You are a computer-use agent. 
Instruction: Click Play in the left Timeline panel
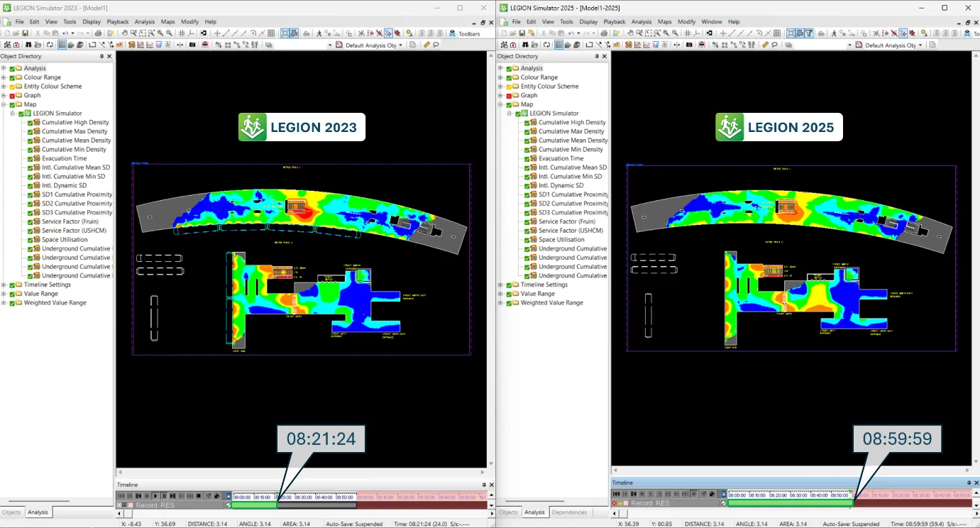click(x=155, y=495)
